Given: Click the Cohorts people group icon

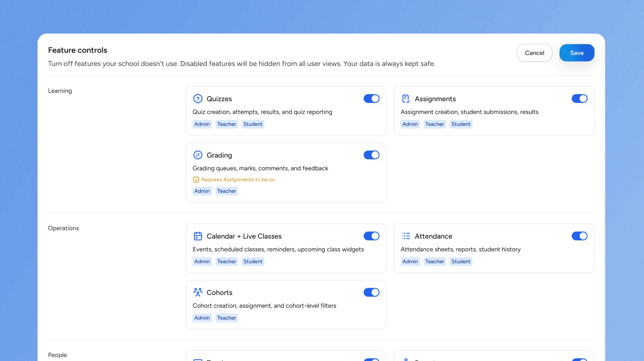Looking at the screenshot, I should pos(198,292).
